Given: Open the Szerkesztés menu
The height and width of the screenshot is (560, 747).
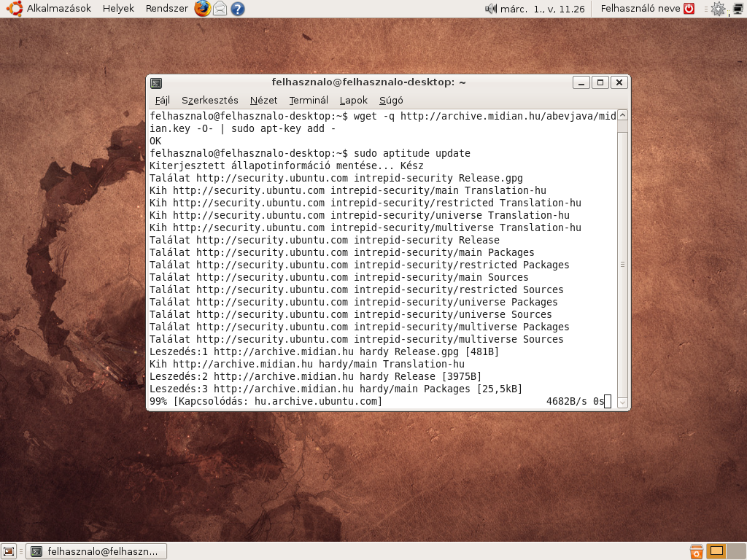Looking at the screenshot, I should click(x=209, y=100).
